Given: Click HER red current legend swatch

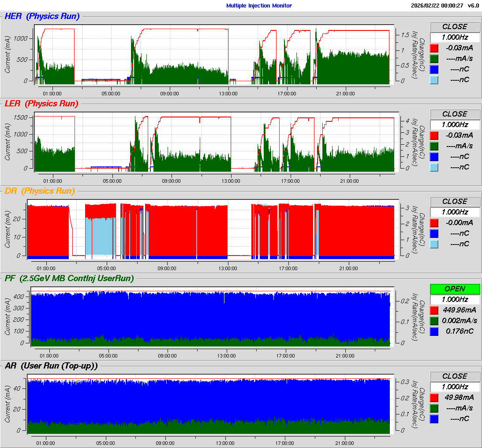Looking at the screenshot, I should pos(434,48).
